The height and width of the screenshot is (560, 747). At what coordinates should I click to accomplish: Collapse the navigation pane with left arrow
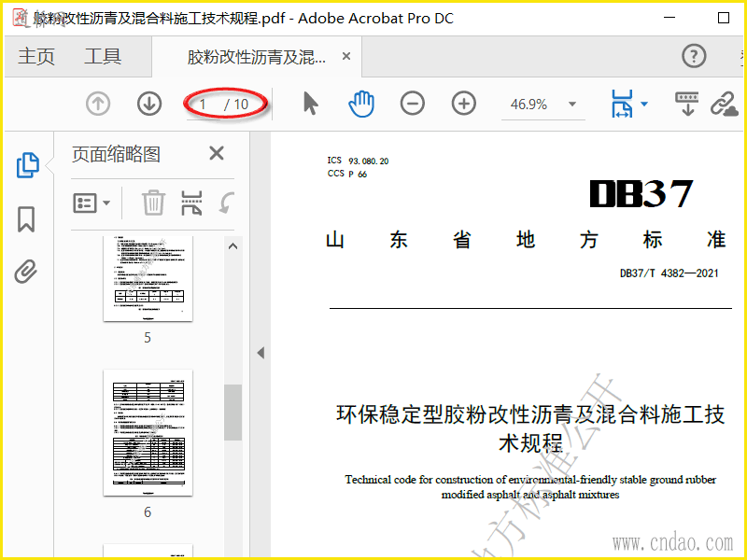[261, 353]
